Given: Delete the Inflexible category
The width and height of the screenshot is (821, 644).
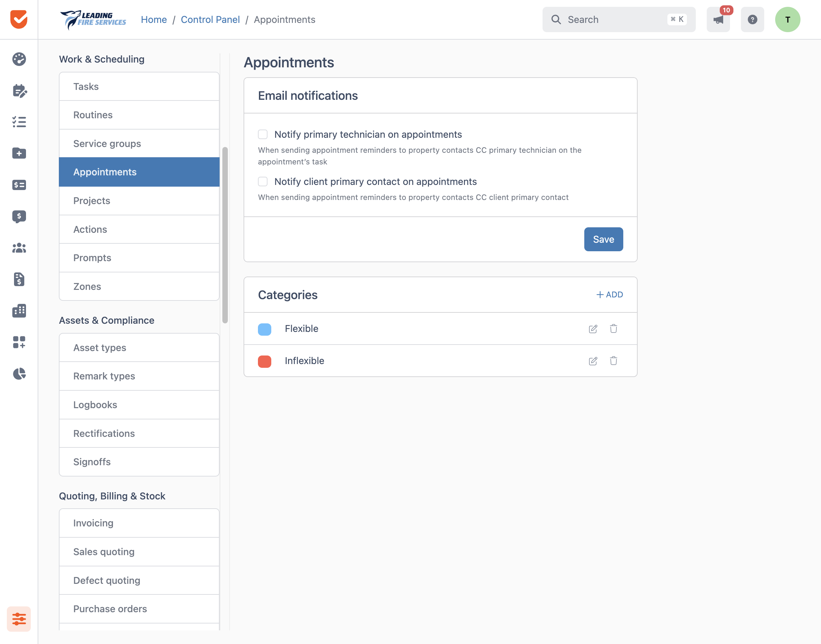Looking at the screenshot, I should tap(613, 361).
